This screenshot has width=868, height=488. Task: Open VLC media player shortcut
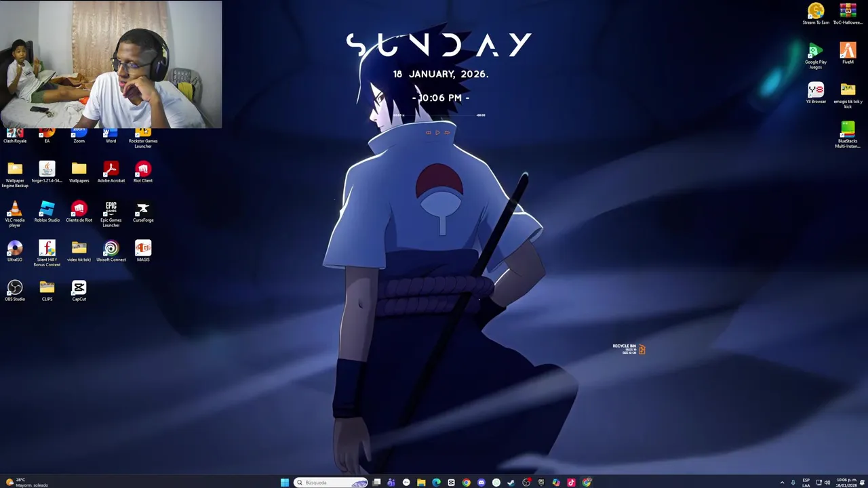point(15,213)
